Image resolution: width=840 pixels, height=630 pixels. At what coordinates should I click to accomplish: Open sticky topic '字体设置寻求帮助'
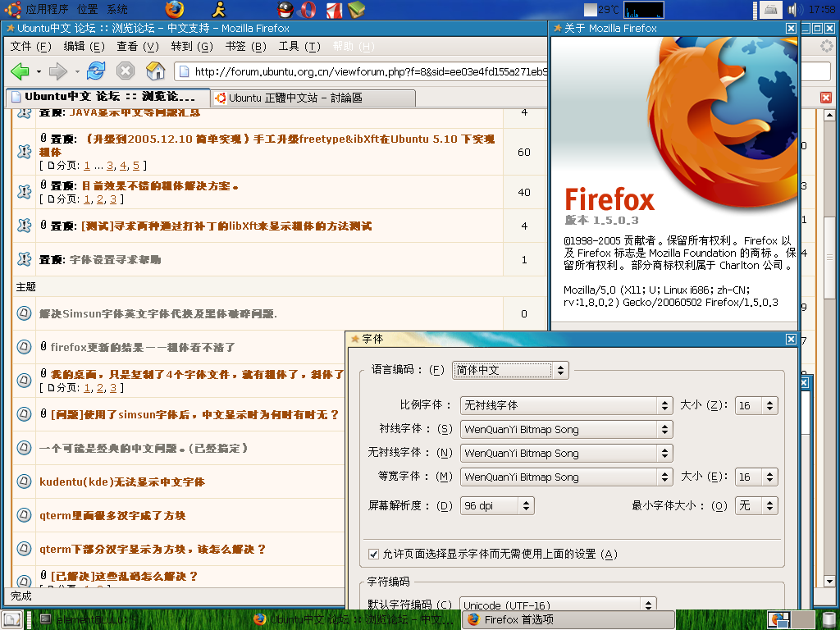coord(115,260)
